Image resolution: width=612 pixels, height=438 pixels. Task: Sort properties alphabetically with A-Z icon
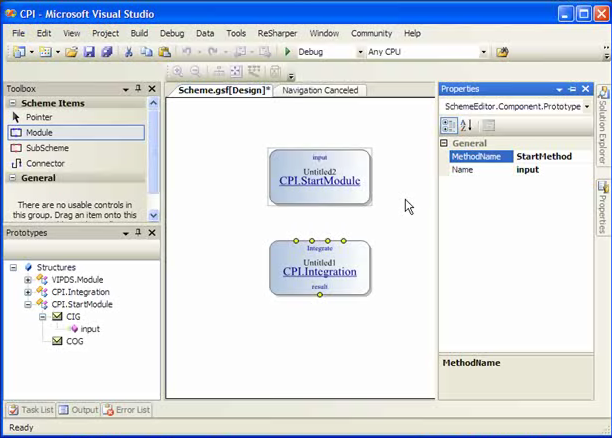[466, 125]
